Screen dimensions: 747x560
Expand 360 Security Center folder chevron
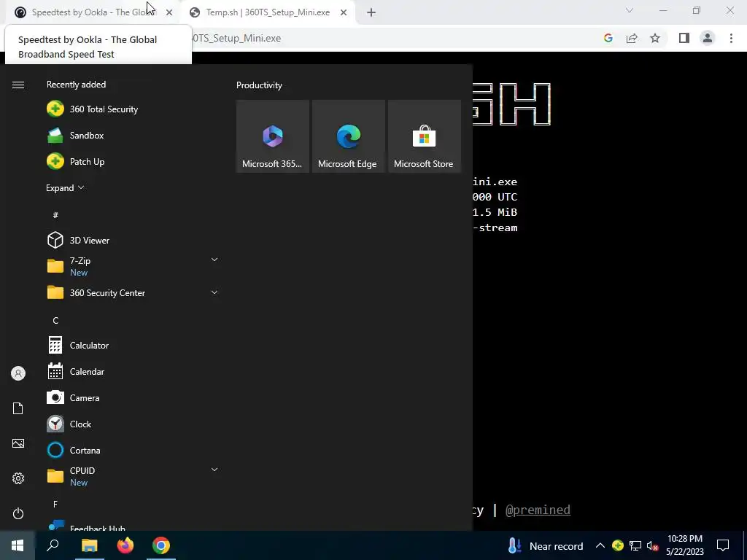214,292
